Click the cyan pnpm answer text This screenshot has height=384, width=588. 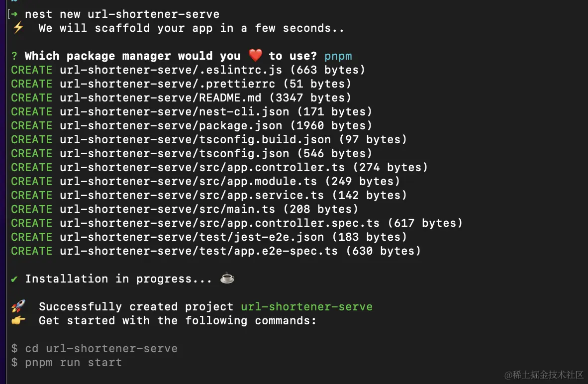pos(338,56)
